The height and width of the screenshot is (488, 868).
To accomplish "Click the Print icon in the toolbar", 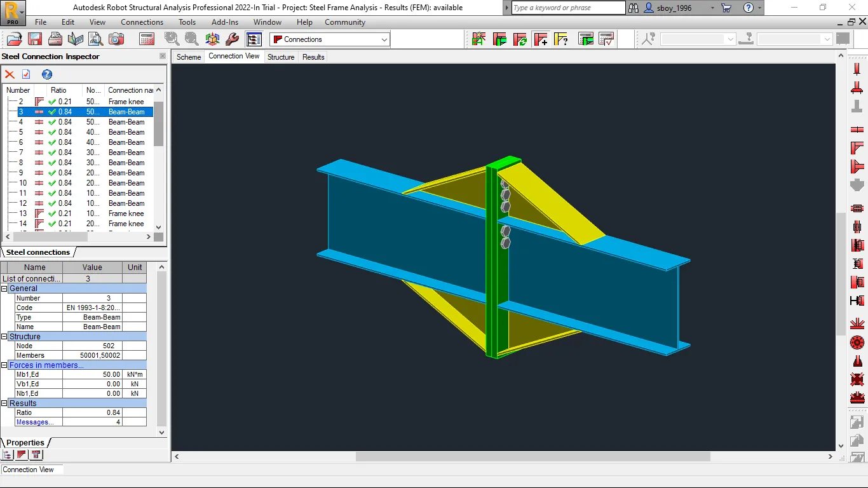I will click(55, 39).
